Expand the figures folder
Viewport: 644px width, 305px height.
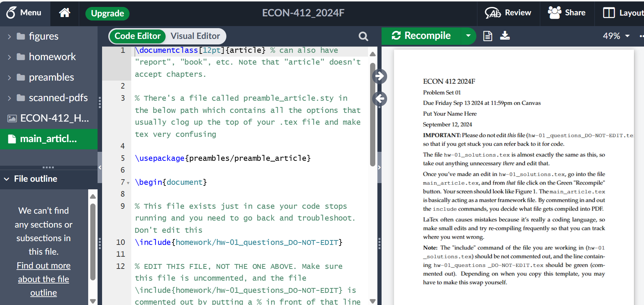(9, 36)
